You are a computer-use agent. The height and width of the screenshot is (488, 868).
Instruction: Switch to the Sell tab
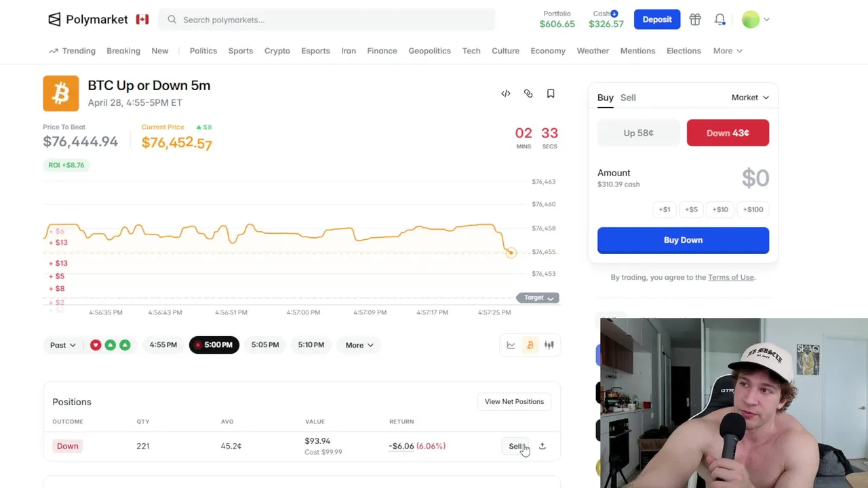coord(628,98)
